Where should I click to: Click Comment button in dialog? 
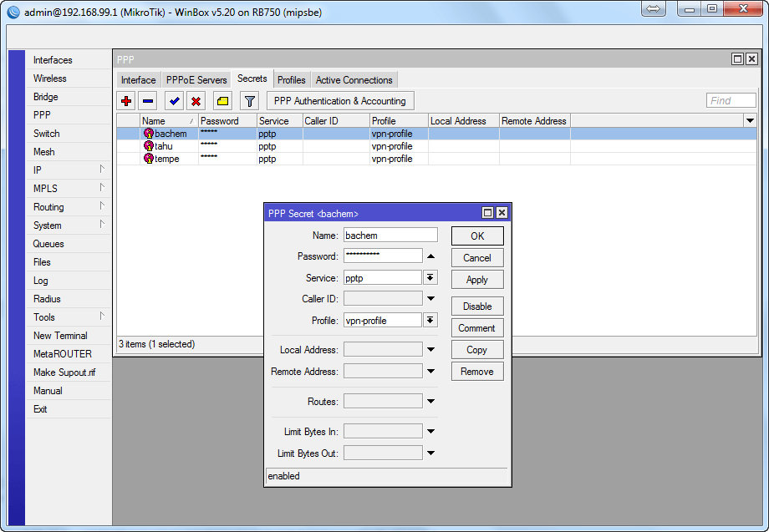477,327
